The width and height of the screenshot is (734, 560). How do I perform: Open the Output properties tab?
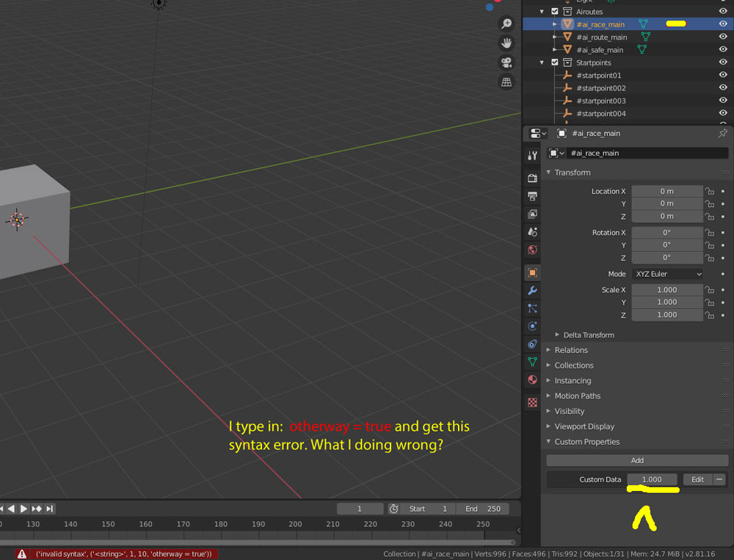[532, 196]
